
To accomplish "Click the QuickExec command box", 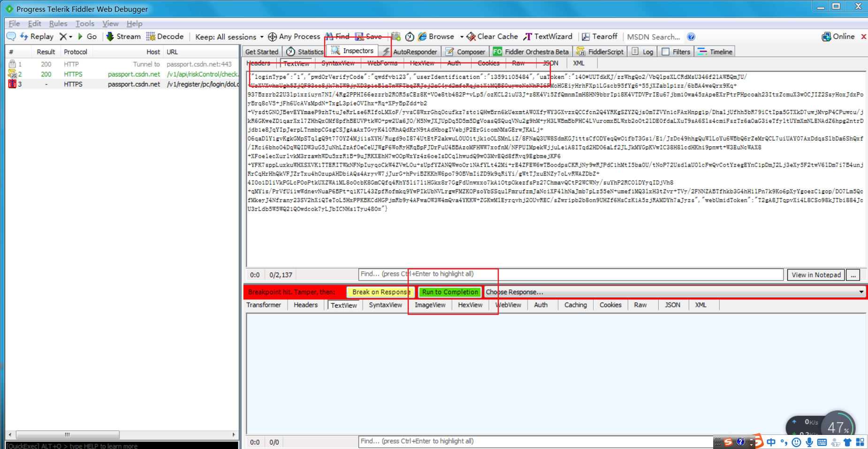I will [122, 445].
